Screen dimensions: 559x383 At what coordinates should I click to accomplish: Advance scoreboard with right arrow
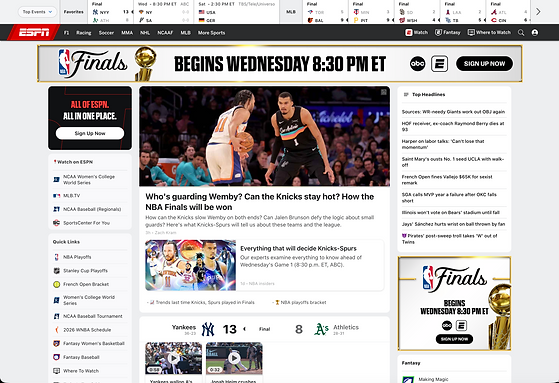pyautogui.click(x=538, y=12)
